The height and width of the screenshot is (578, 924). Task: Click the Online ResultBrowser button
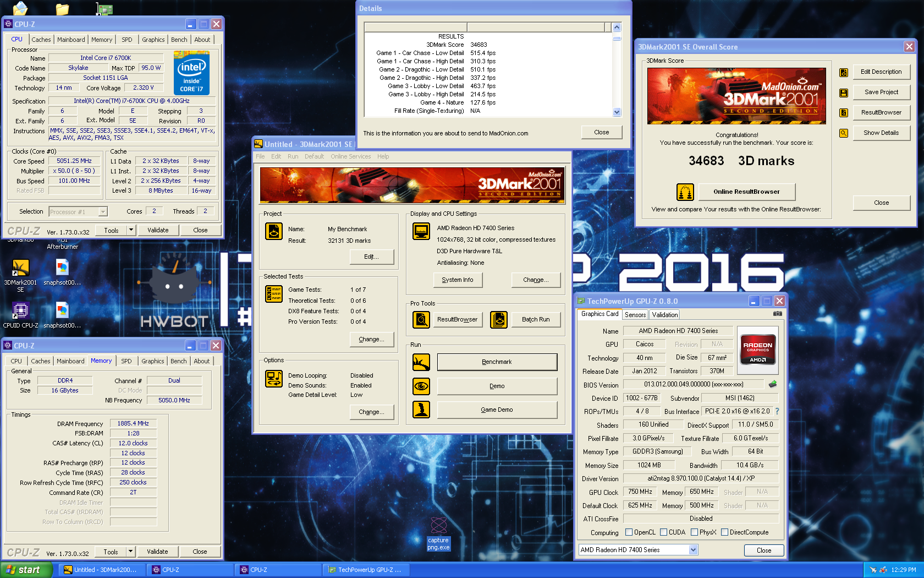pyautogui.click(x=746, y=192)
